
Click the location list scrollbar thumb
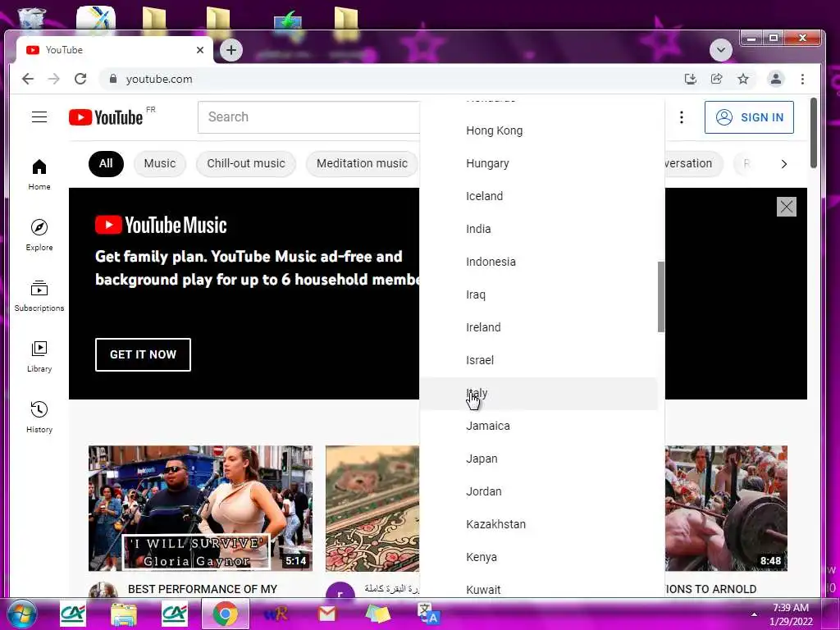tap(661, 297)
